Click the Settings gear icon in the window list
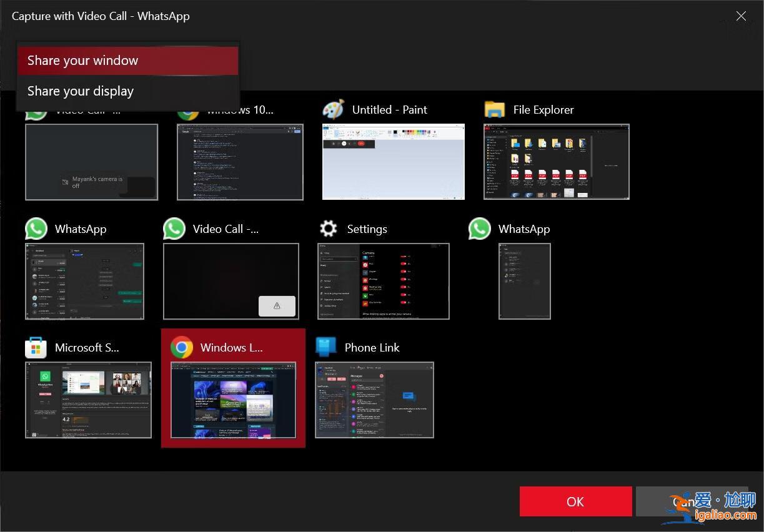Image resolution: width=764 pixels, height=532 pixels. point(328,228)
